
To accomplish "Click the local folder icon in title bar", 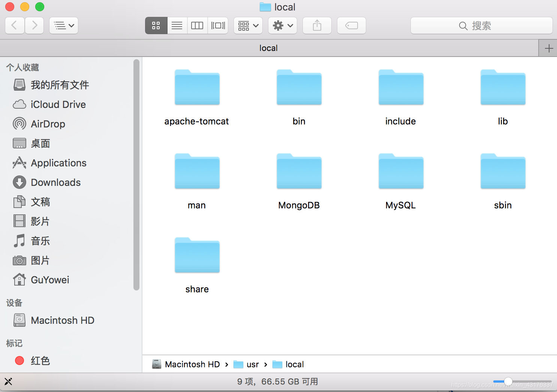I will point(265,7).
